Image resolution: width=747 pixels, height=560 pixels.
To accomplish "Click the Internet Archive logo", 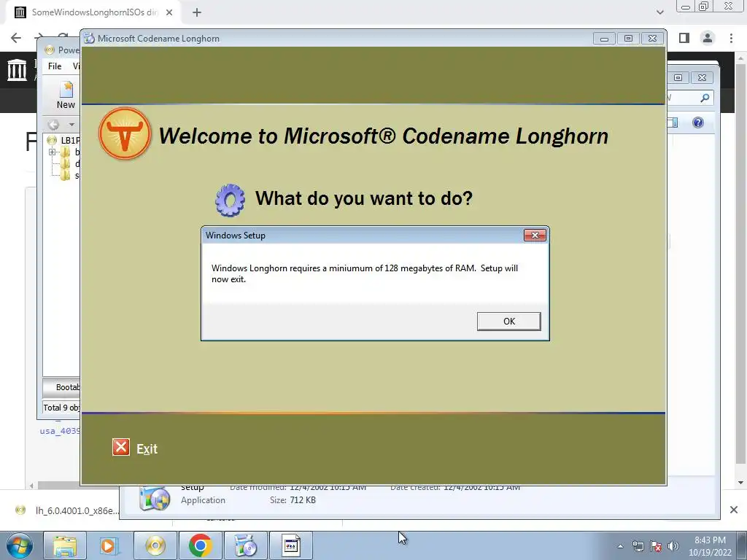I will point(18,70).
